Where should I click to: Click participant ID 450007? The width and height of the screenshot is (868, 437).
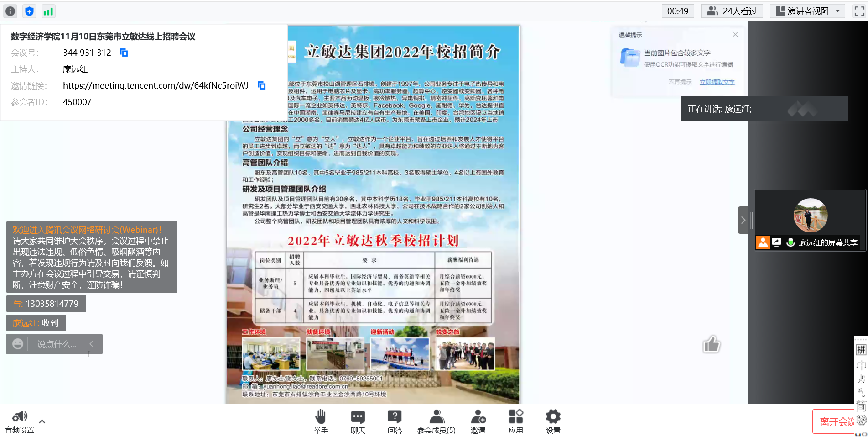point(77,102)
